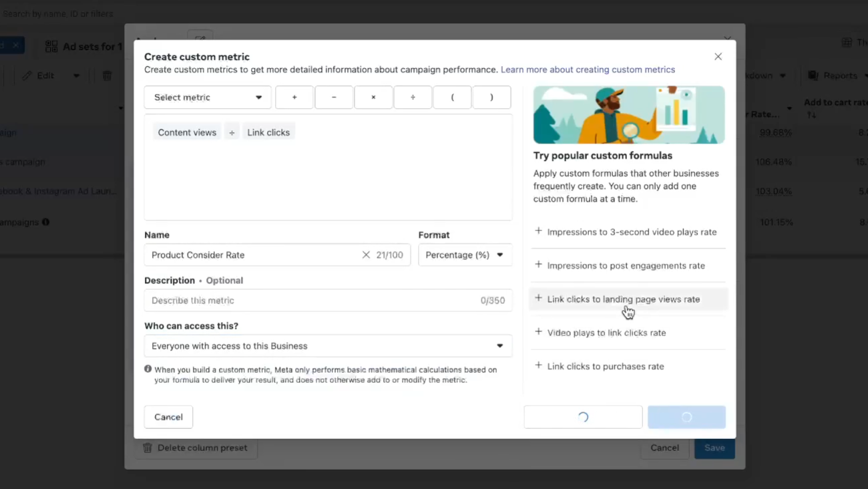
Task: Click the delete trash icon in background toolbar
Action: 107,75
